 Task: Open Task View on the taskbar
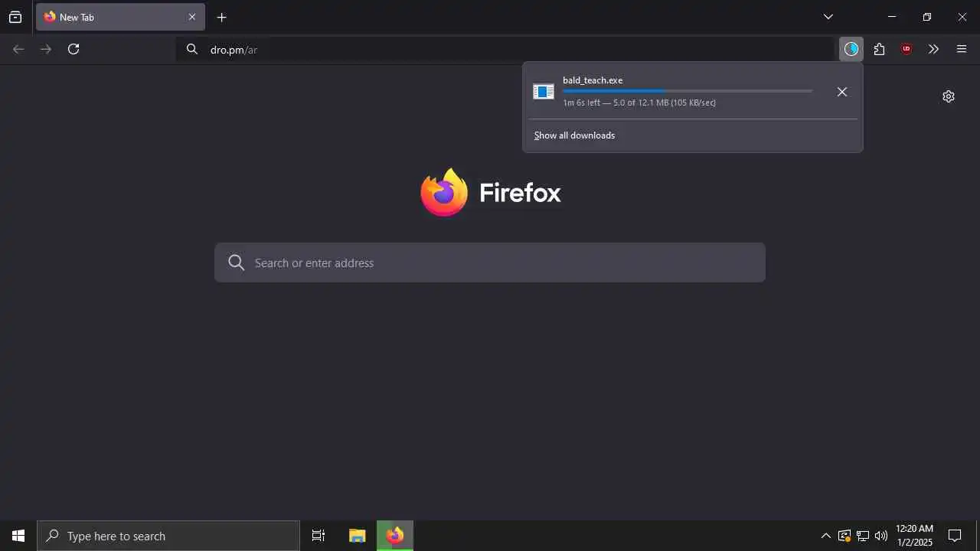[318, 536]
